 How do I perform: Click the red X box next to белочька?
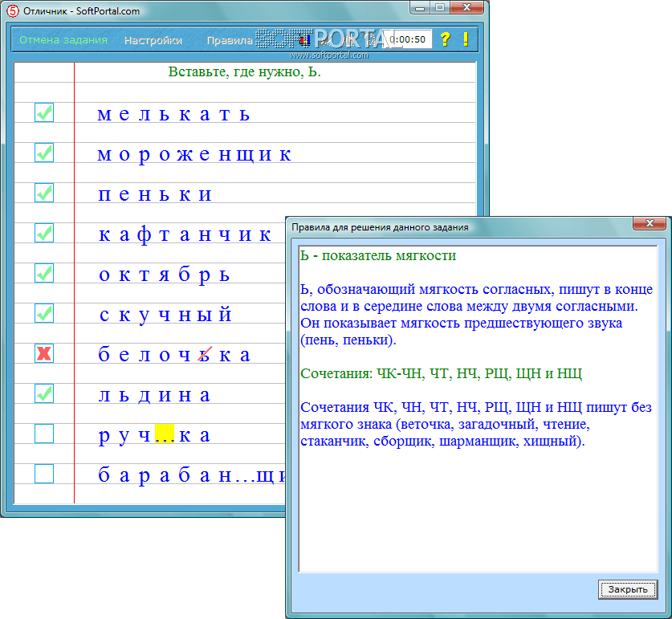click(44, 353)
